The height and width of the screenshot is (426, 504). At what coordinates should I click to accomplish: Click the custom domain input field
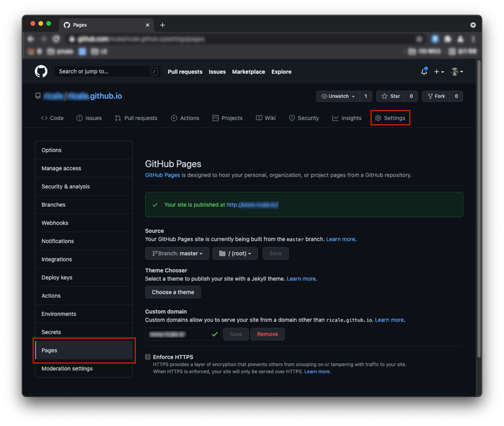(183, 334)
